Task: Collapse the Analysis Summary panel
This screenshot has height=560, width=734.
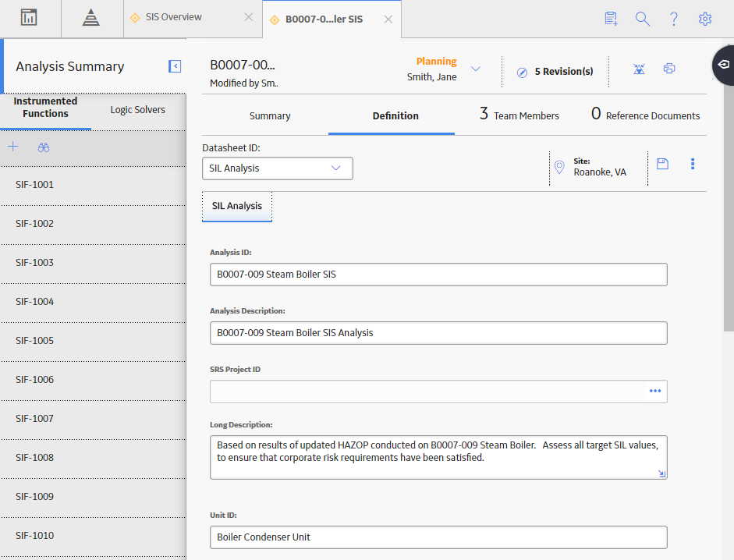Action: pyautogui.click(x=175, y=66)
